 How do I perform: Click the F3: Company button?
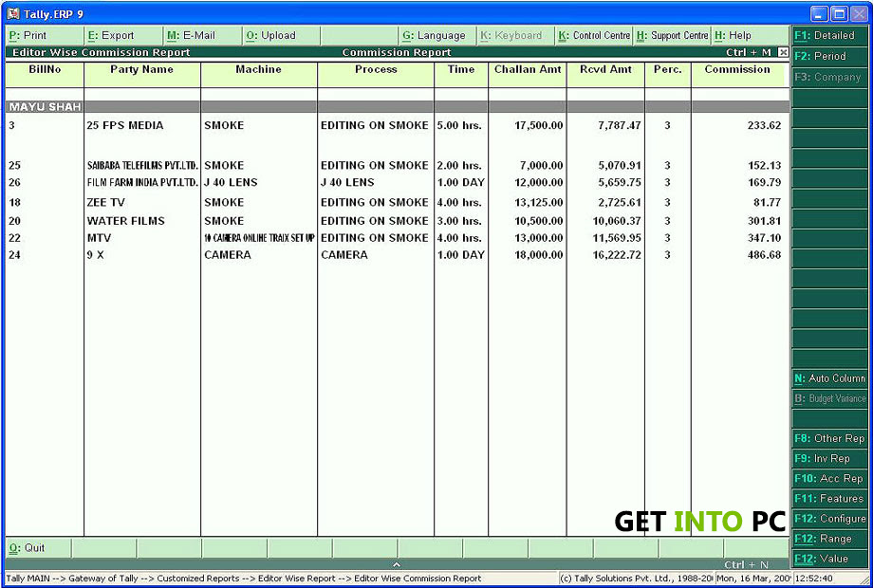pos(829,77)
